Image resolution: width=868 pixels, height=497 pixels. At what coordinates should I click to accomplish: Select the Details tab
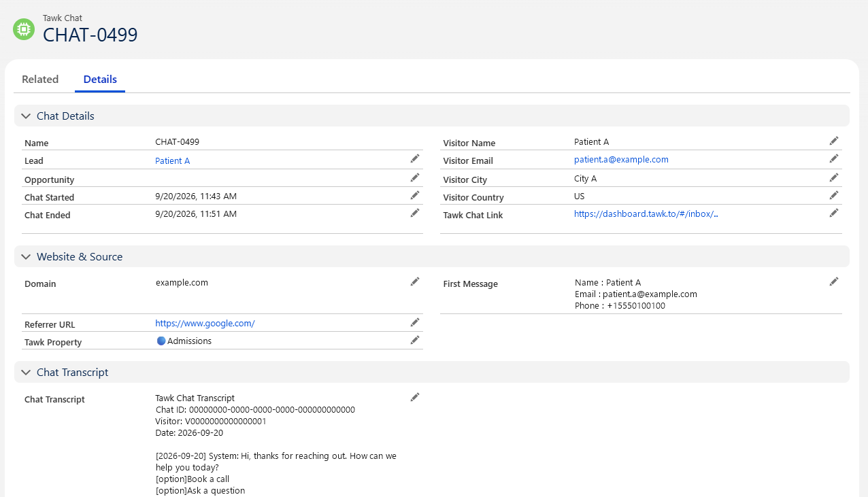(100, 80)
